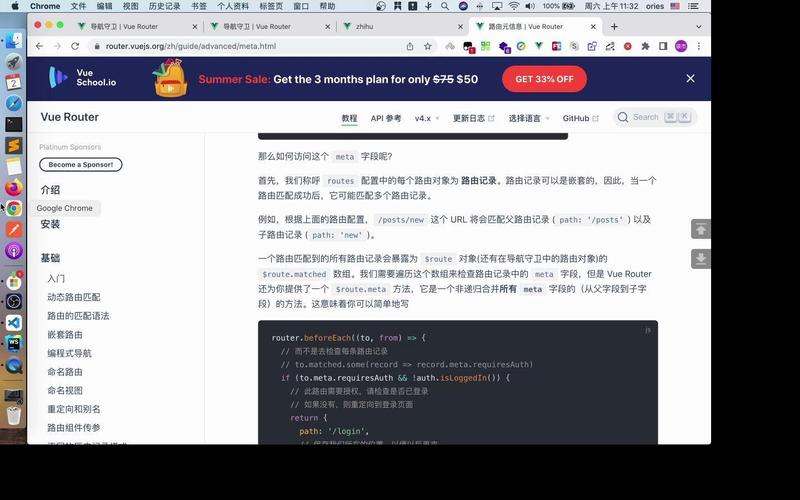Open the 视图 menu
800x500 pixels.
(131, 6)
